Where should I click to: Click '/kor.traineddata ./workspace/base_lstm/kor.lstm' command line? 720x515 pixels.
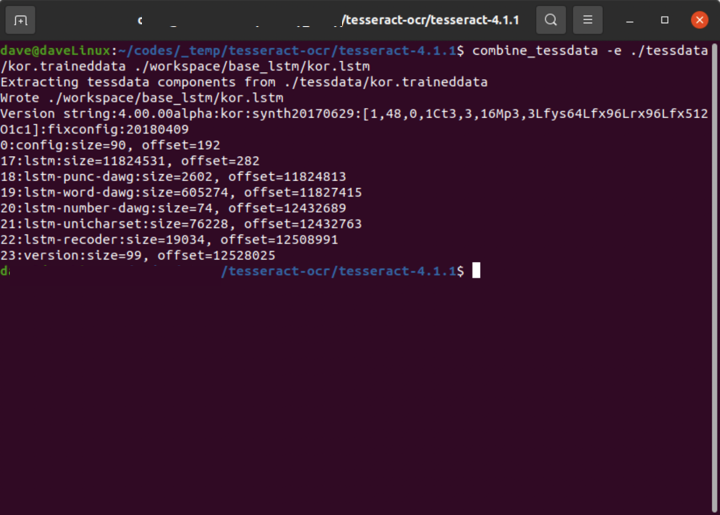[x=185, y=67]
